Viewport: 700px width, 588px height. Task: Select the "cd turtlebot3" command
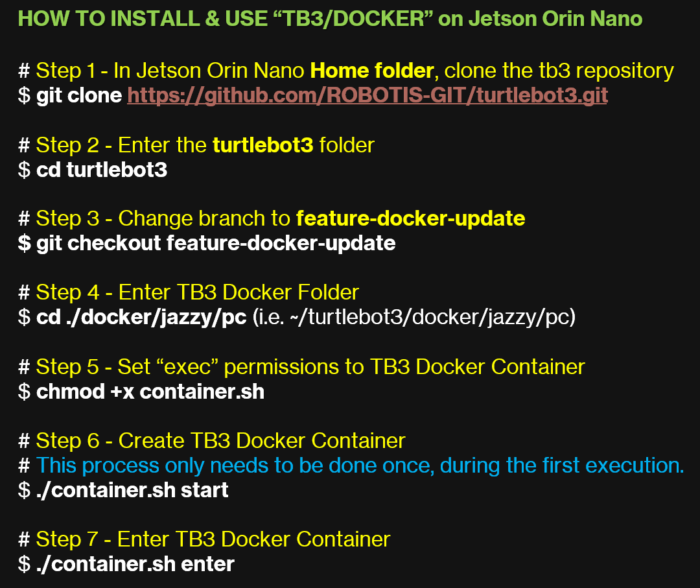[102, 170]
